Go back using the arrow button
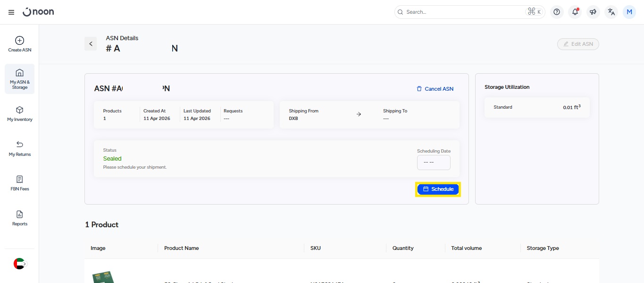 click(91, 43)
